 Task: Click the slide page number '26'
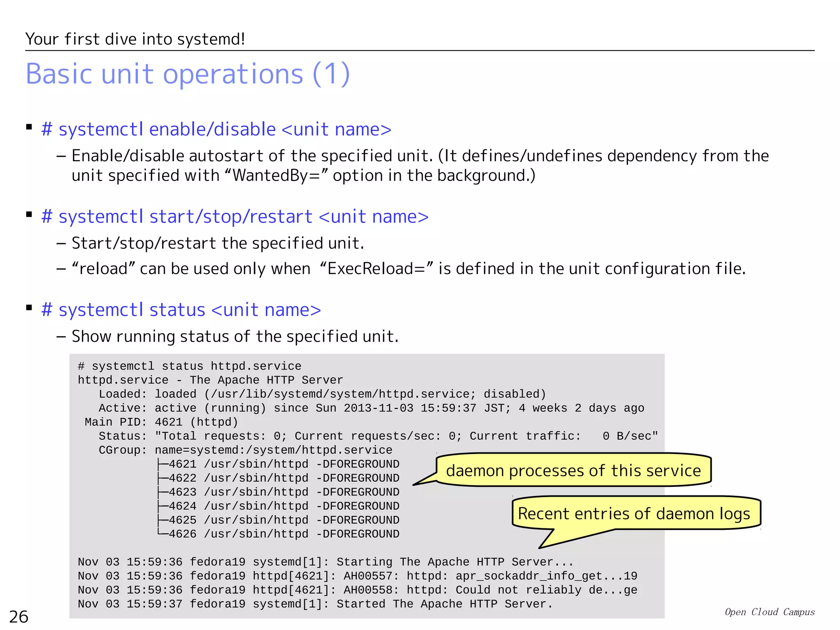point(19,617)
